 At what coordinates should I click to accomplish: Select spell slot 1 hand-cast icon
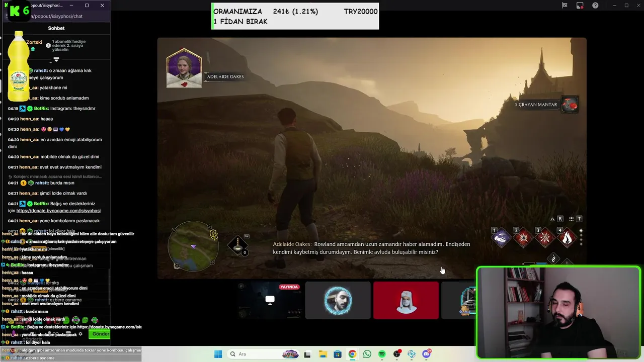pos(501,237)
